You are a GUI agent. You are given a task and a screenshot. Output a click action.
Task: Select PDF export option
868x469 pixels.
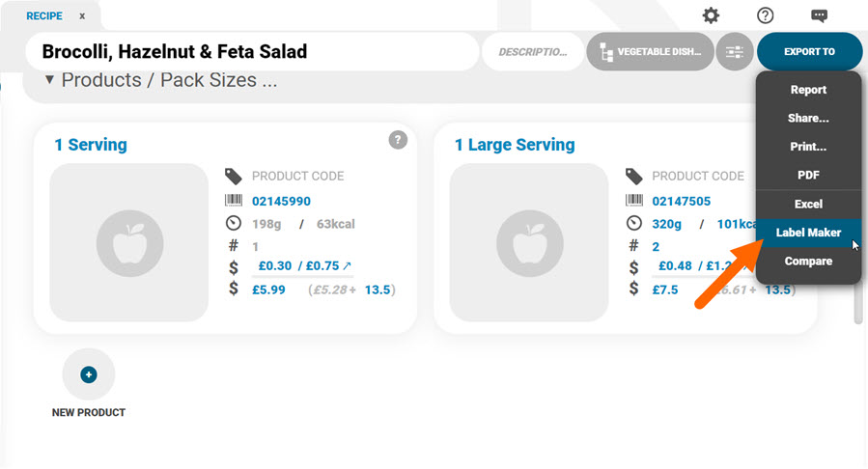pyautogui.click(x=808, y=176)
